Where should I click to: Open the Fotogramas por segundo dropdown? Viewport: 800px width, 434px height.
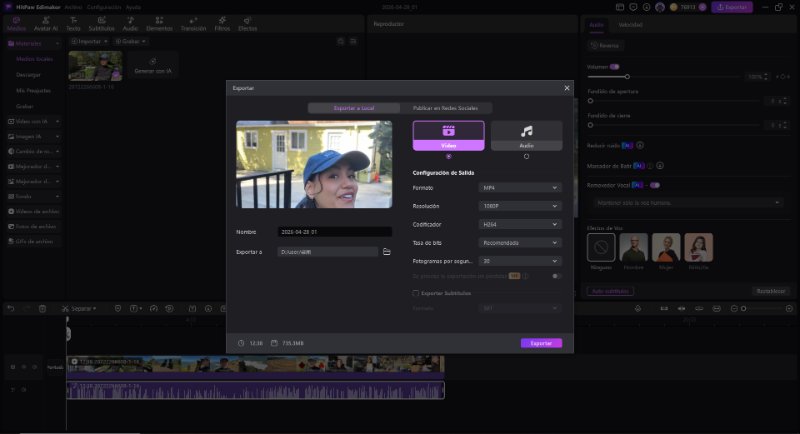(x=520, y=261)
